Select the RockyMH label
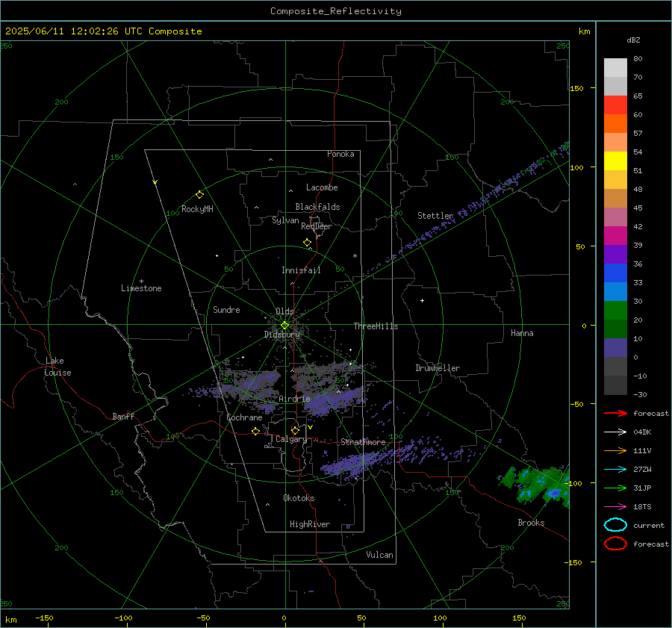672x628 pixels. (x=197, y=209)
